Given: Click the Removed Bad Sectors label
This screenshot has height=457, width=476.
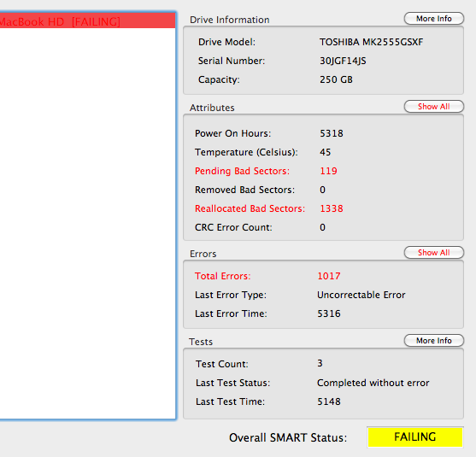Looking at the screenshot, I should pos(244,190).
